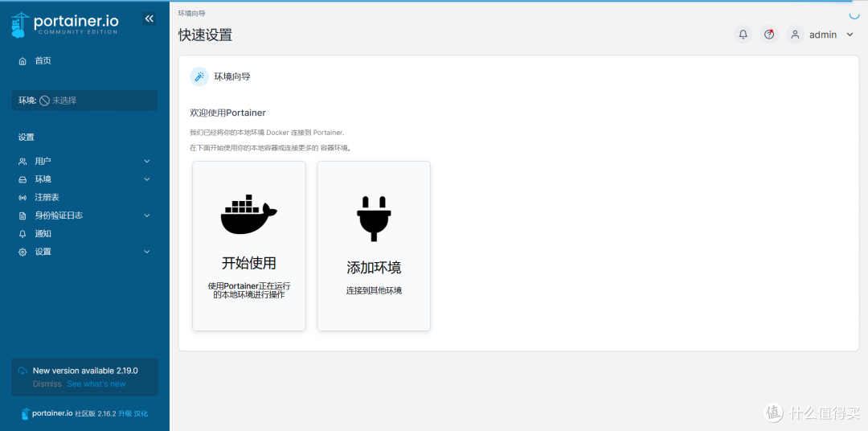
Task: Click the drive icon beside 环境 menu
Action: click(x=23, y=179)
